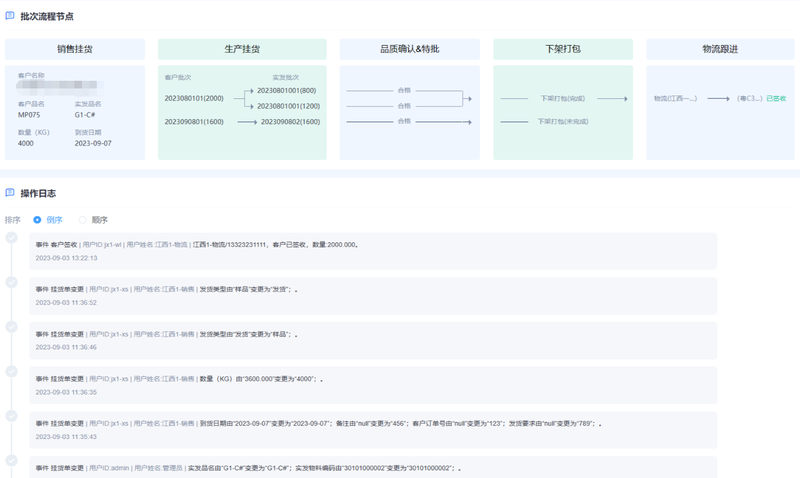This screenshot has width=800, height=478.
Task: Select the 倒序 sort radio button
Action: coord(37,220)
